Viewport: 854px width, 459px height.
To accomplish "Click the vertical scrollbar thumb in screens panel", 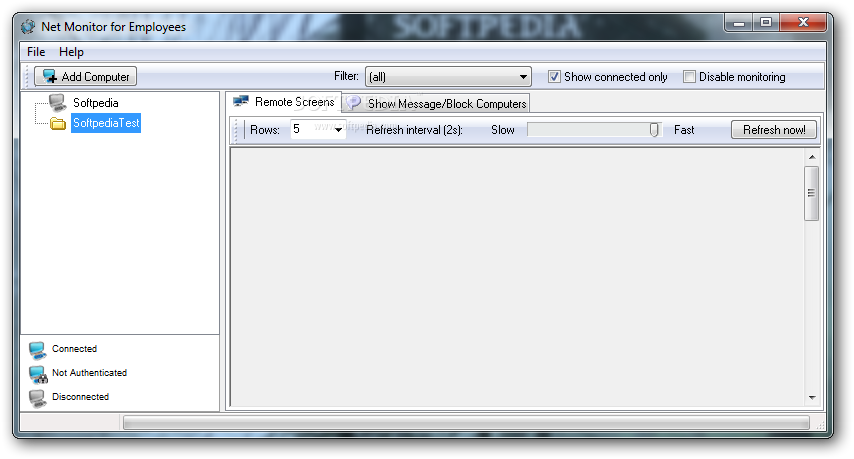I will pyautogui.click(x=812, y=193).
